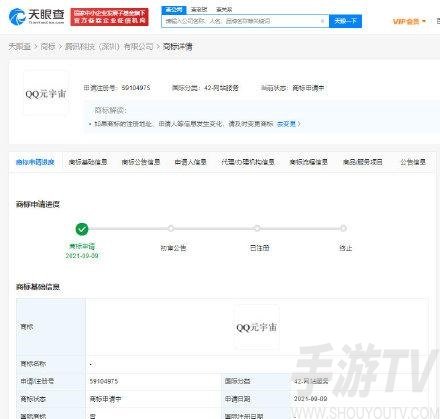Switch to the 商标公告信息 tab
Screen dimensions: 440x419
(x=141, y=162)
